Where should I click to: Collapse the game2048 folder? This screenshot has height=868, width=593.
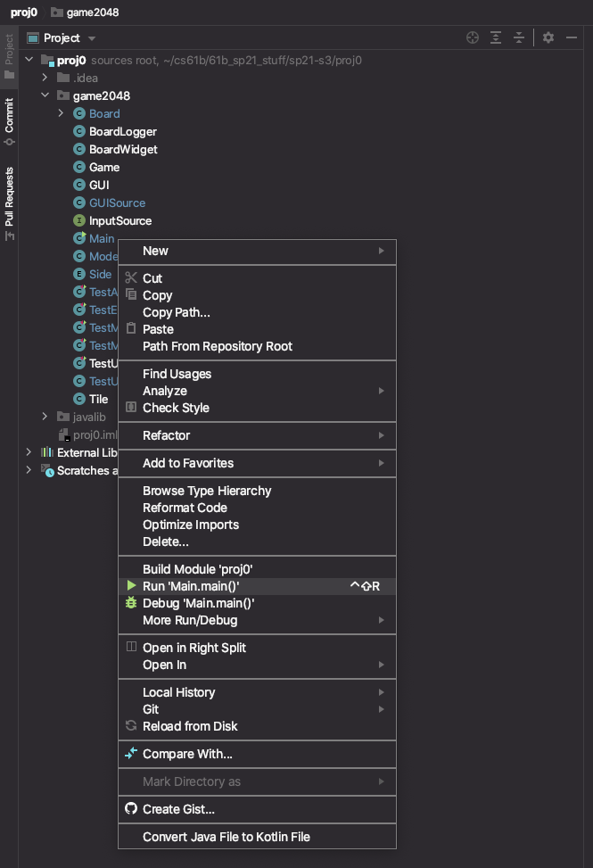click(45, 95)
